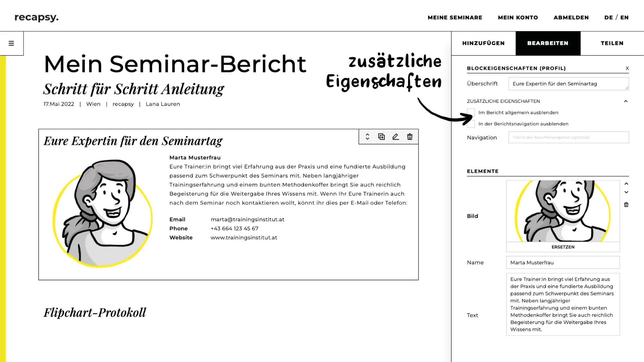Click the 'BEARBEITEN' tab
This screenshot has height=362, width=644.
pos(548,43)
